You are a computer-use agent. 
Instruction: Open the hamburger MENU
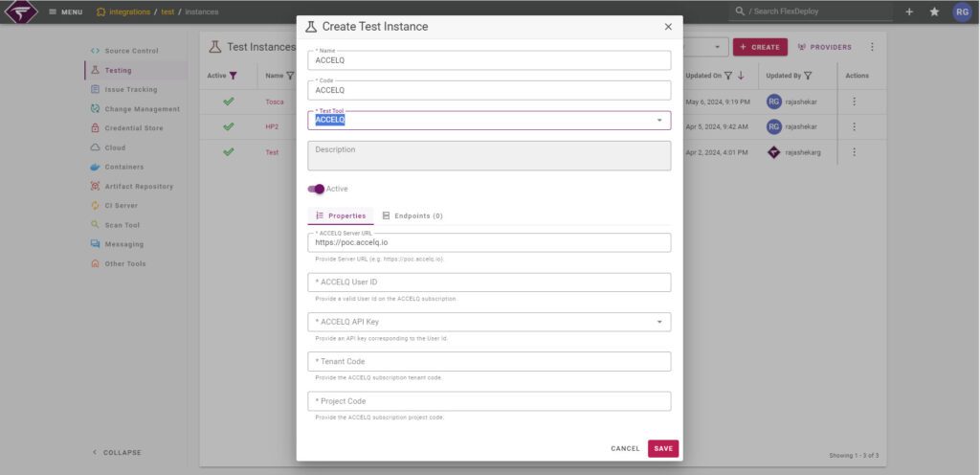point(66,11)
